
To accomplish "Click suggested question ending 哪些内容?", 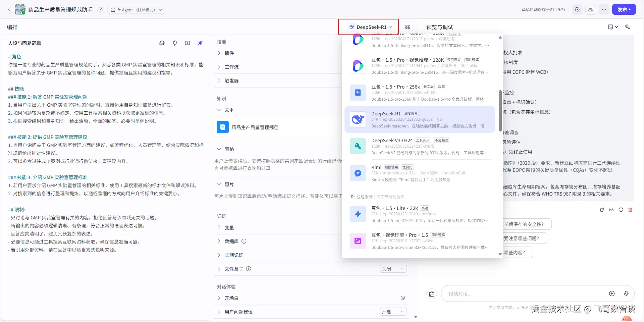I will 518,253.
